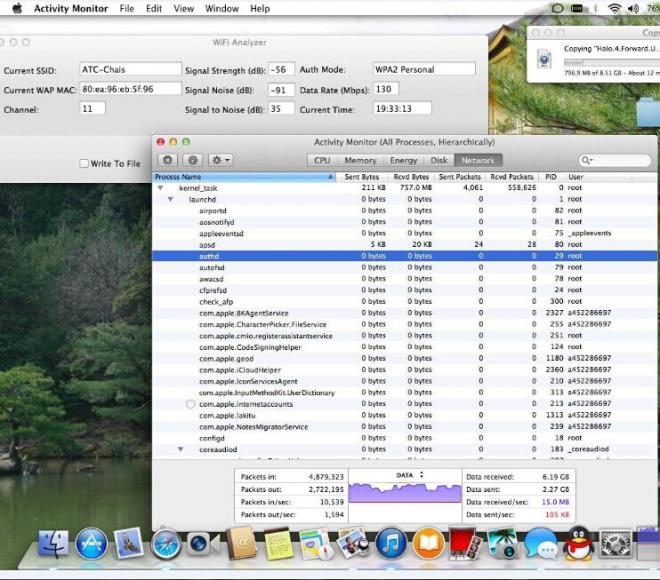Switch to the CPU tab
This screenshot has height=580, width=660.
[322, 160]
